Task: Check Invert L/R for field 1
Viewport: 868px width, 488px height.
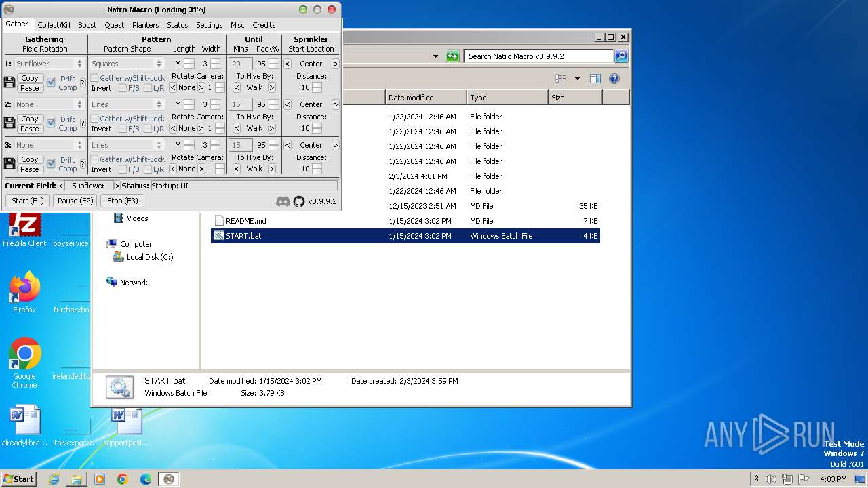Action: coord(148,88)
